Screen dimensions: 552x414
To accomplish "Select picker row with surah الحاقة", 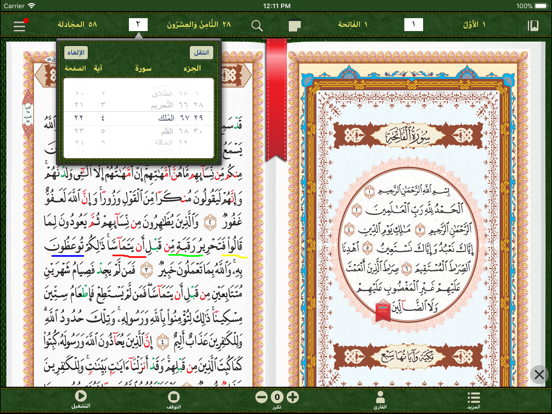I will [139, 142].
